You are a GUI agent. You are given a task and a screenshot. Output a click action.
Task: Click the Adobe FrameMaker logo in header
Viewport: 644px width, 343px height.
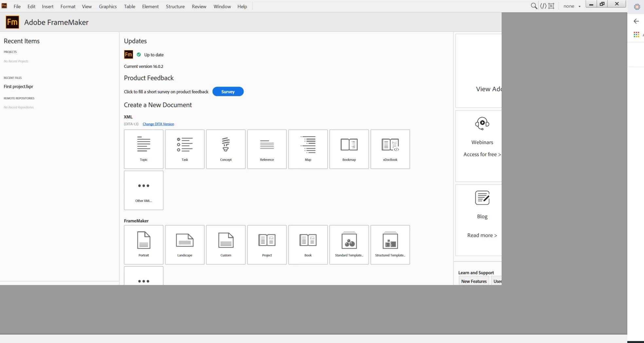(x=12, y=22)
